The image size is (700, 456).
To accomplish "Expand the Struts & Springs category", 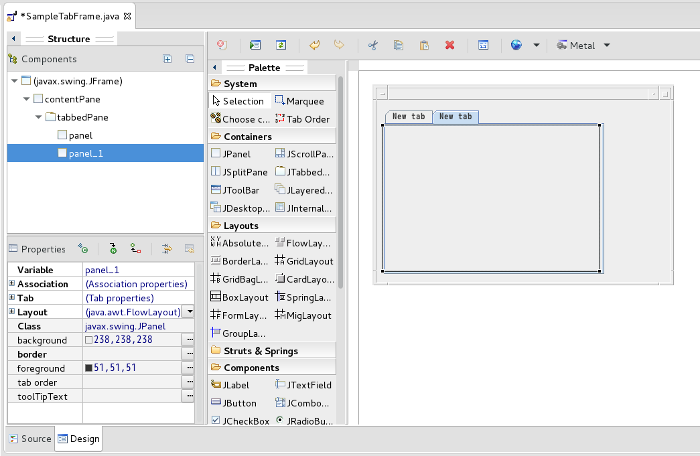I will [271, 351].
